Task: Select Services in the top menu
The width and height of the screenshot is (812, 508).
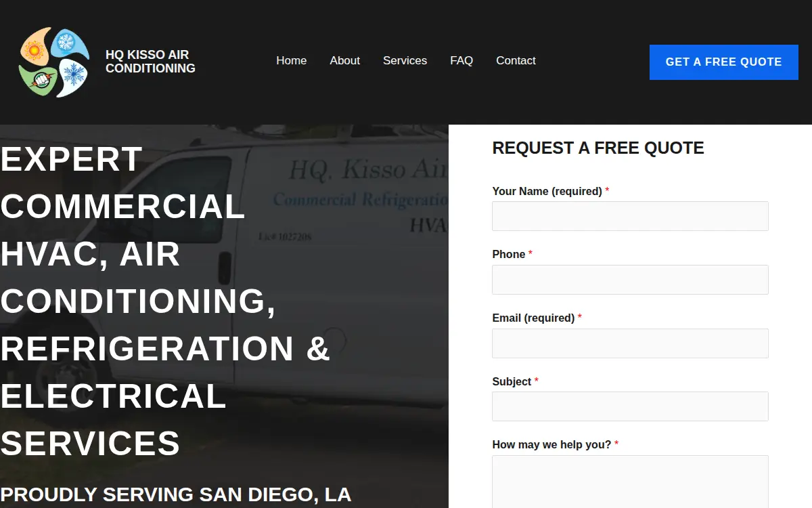Action: click(x=405, y=61)
